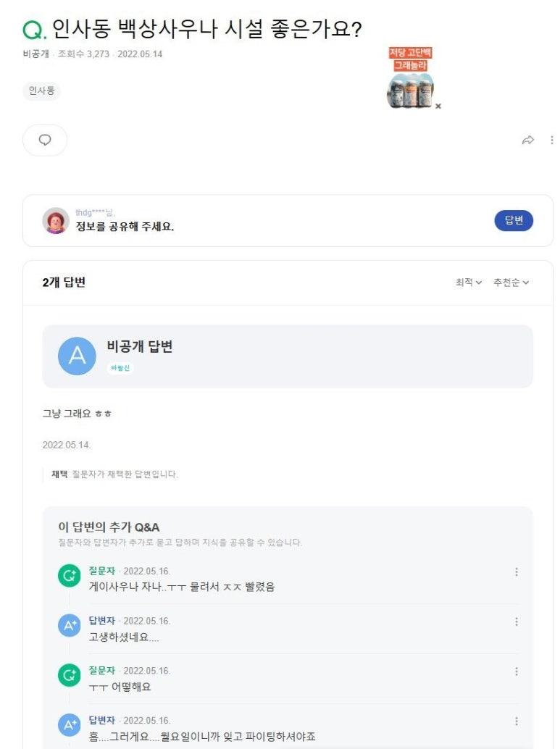Expand the 추천순 sort dropdown
This screenshot has height=749, width=560.
coord(511,283)
